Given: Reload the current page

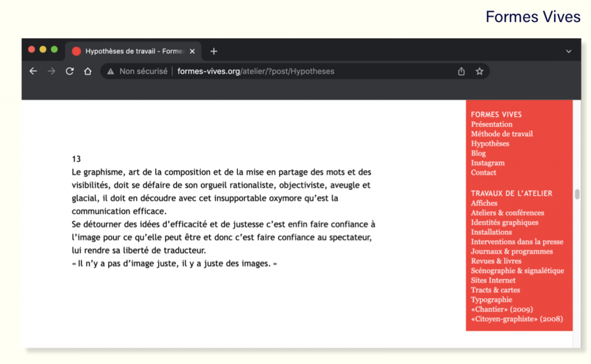Looking at the screenshot, I should [x=70, y=71].
